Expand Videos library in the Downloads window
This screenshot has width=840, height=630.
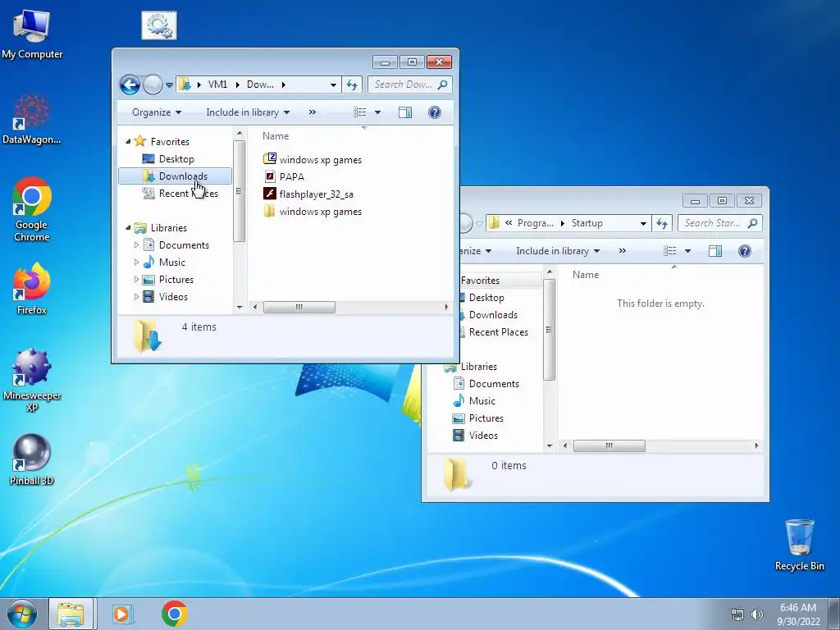tap(136, 296)
